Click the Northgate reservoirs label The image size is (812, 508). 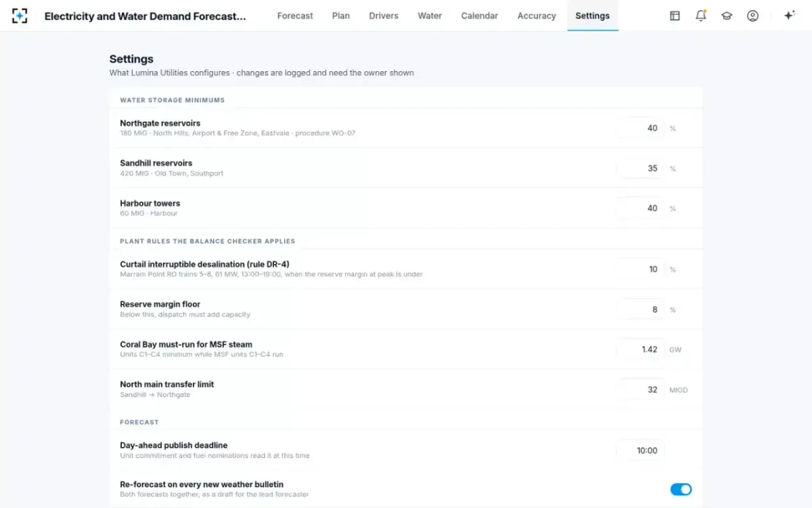point(160,123)
